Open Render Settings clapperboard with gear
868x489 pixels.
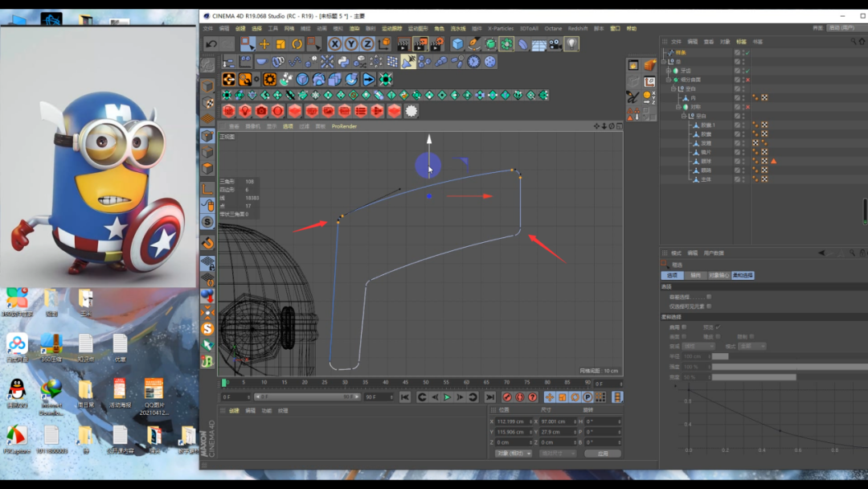click(x=436, y=43)
